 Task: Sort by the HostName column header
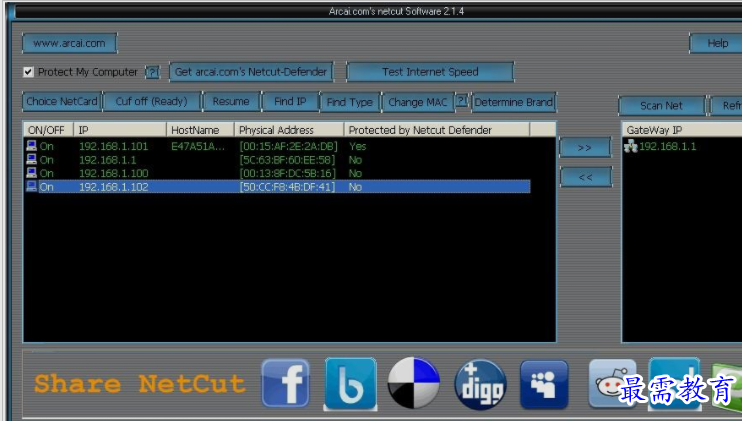201,130
